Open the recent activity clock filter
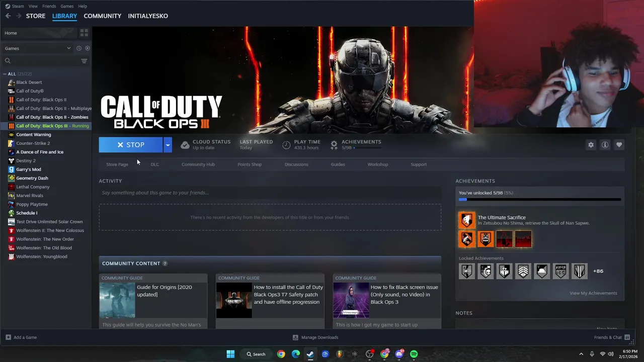644x362 pixels. tap(78, 48)
